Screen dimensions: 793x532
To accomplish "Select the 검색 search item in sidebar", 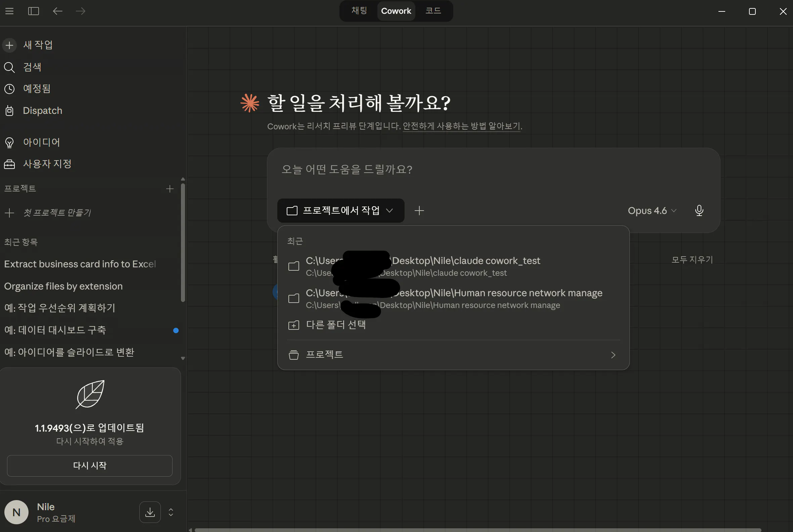I will point(32,67).
